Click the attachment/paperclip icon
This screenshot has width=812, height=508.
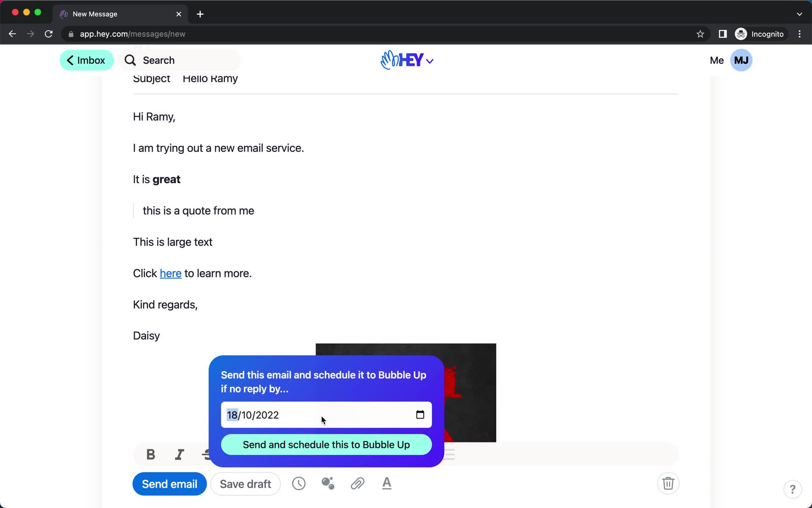(x=357, y=483)
